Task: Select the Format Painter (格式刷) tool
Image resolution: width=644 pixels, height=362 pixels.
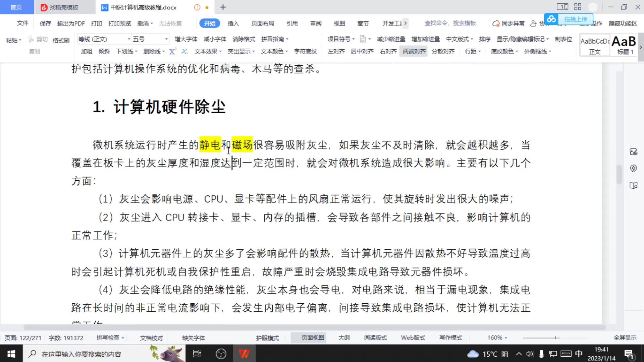Action: point(61,40)
